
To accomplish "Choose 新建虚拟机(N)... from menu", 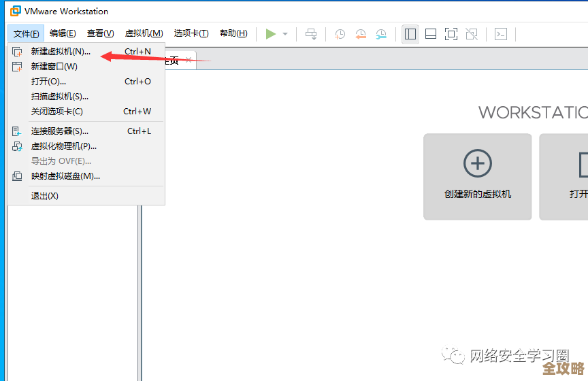I will [86, 52].
